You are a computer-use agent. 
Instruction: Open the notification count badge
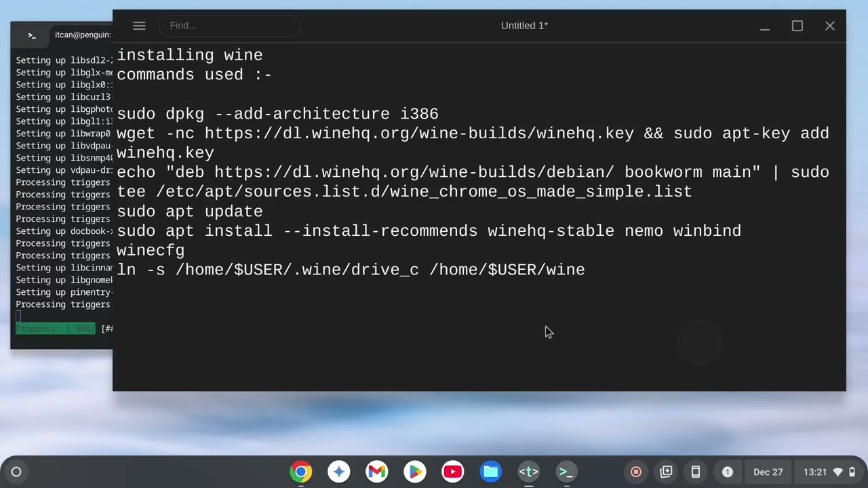pos(728,472)
